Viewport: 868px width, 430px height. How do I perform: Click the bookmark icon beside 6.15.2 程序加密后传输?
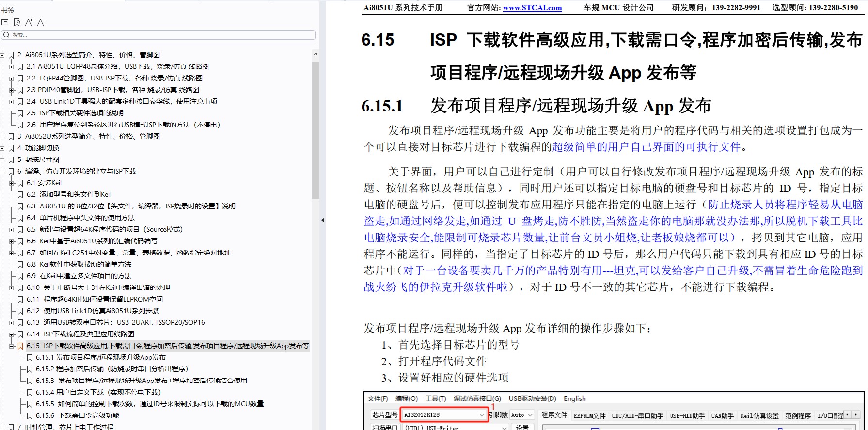coord(30,369)
